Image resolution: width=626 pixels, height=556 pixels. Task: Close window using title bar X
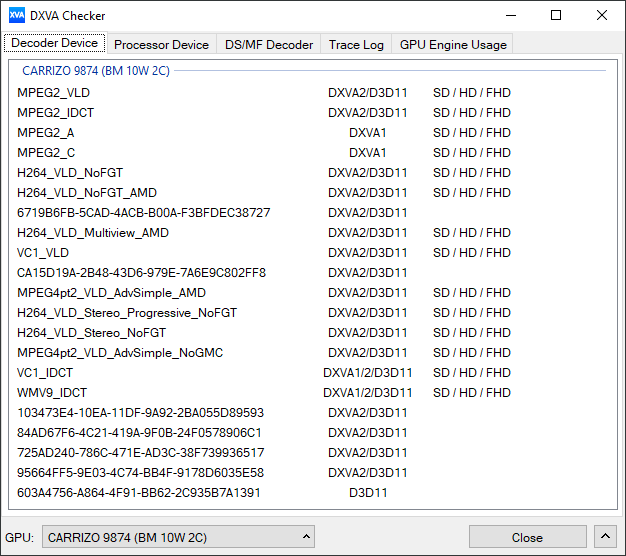pyautogui.click(x=602, y=16)
